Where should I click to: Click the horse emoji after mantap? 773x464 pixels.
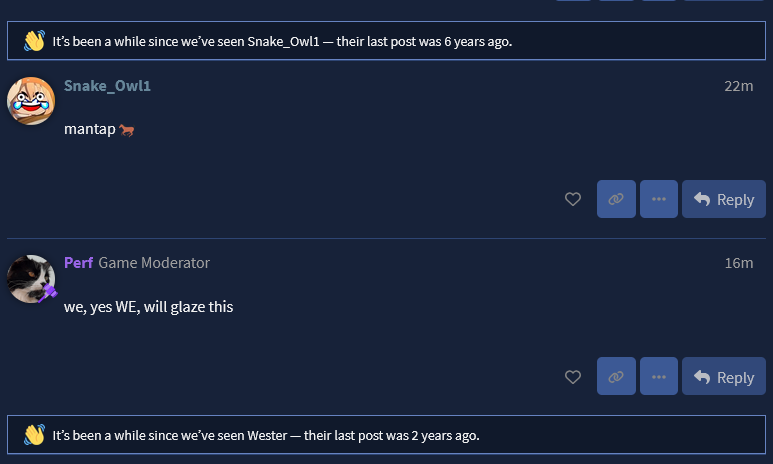point(127,130)
